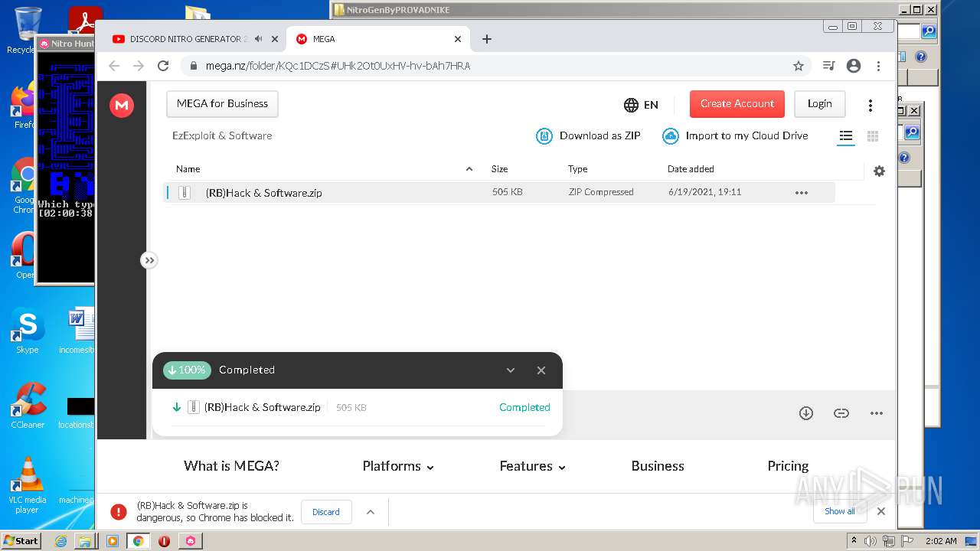
Task: Click the 100% download progress badge
Action: [187, 370]
